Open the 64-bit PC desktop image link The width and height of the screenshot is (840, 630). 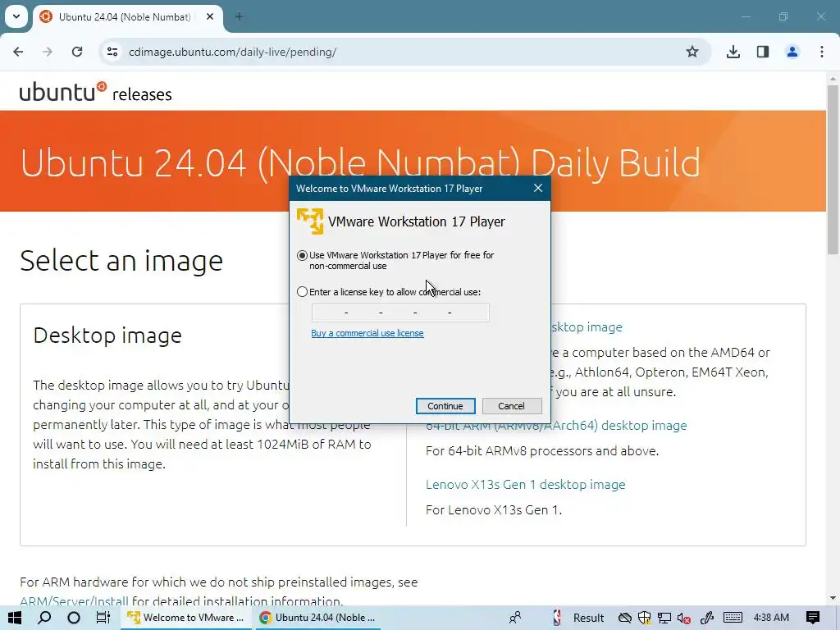[x=587, y=326]
